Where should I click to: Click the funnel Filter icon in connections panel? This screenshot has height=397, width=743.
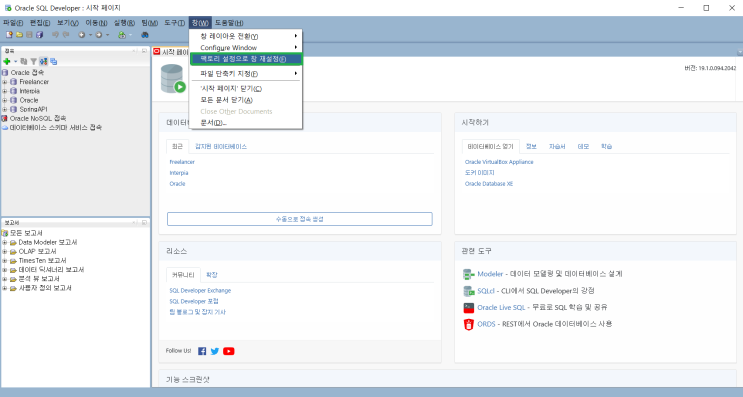pos(34,61)
